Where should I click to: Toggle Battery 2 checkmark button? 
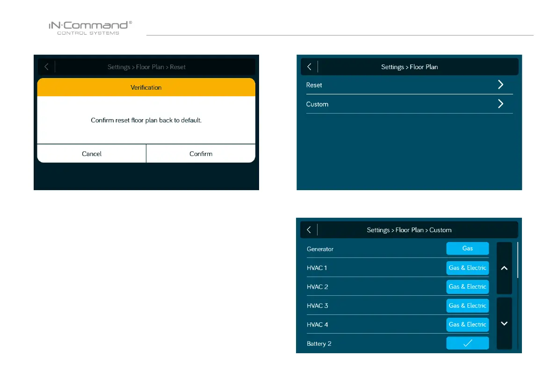tap(468, 343)
